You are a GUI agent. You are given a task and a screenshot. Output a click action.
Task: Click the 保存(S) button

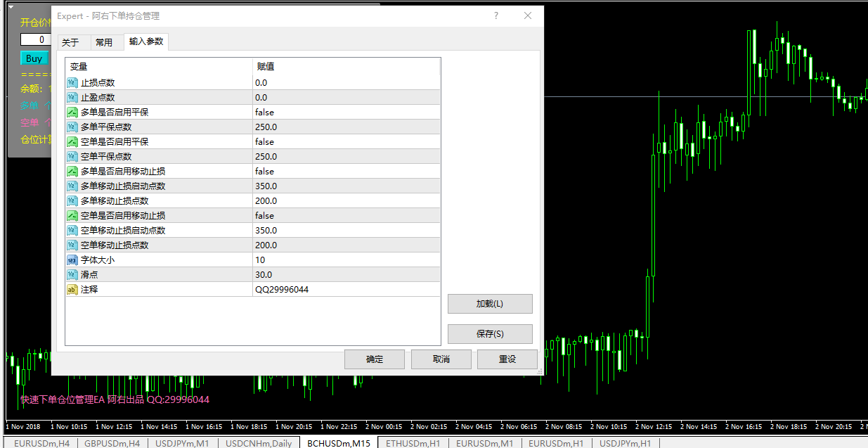point(489,334)
